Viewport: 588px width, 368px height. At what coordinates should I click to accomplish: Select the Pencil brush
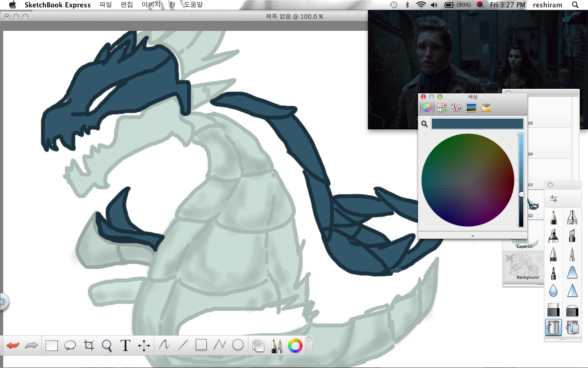554,217
